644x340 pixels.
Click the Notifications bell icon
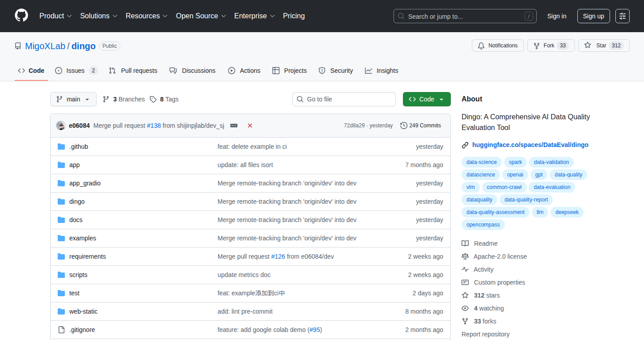pos(481,46)
